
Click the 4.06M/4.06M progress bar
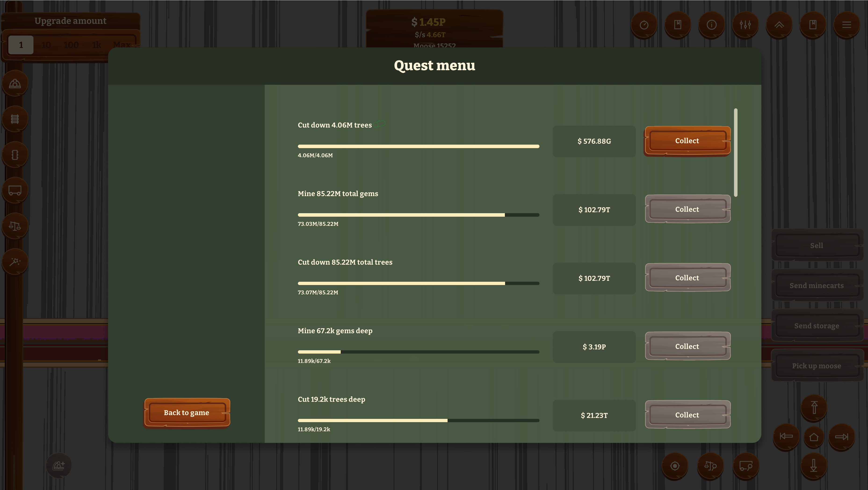coord(419,146)
